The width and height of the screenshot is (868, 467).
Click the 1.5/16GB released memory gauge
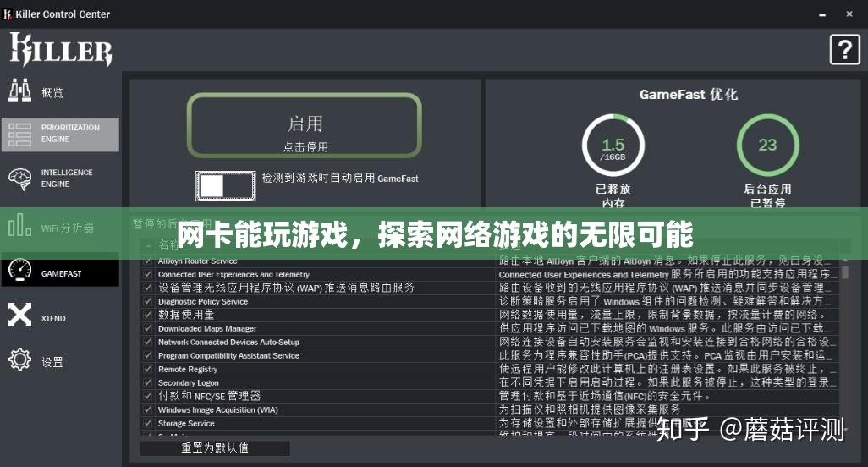click(x=613, y=146)
